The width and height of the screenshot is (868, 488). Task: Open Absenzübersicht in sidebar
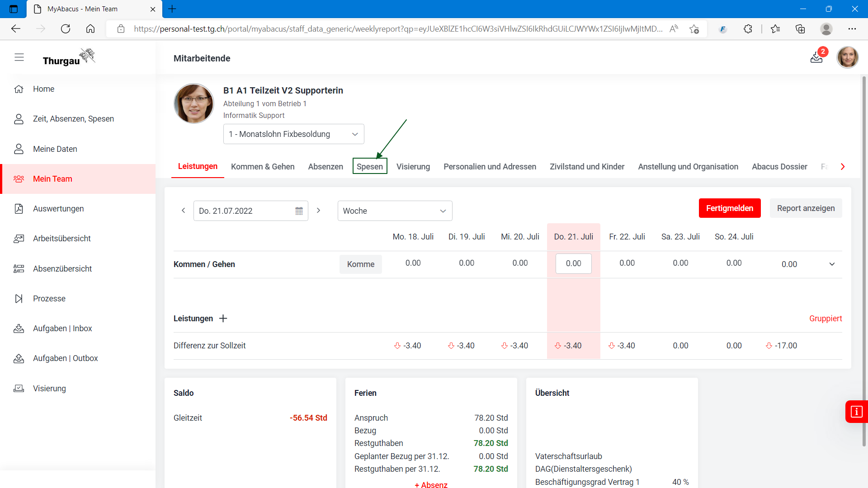62,269
